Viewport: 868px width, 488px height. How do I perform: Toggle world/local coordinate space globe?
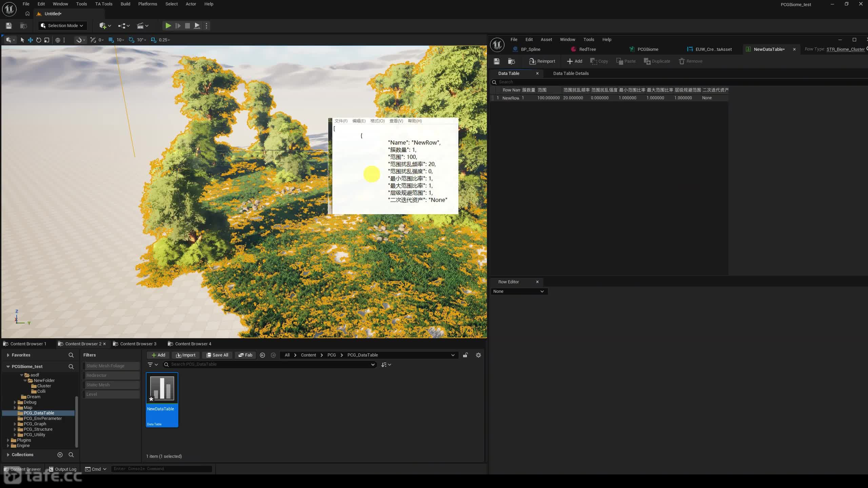tap(58, 40)
